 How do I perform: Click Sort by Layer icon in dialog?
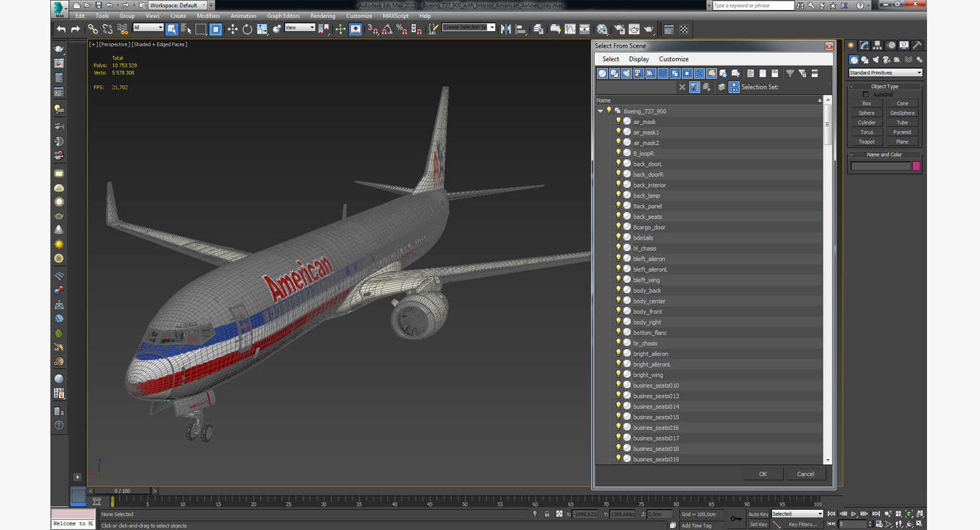pos(721,87)
